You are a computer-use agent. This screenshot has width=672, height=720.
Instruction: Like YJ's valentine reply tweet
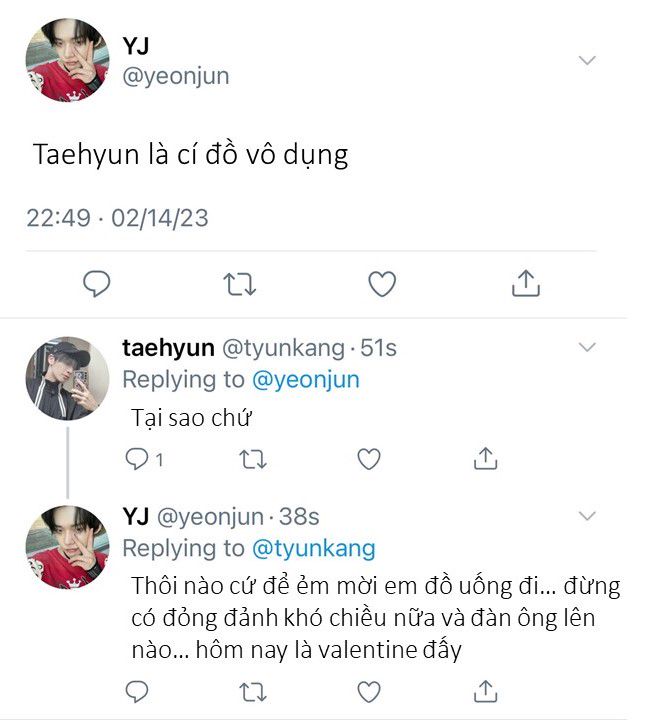pos(369,691)
